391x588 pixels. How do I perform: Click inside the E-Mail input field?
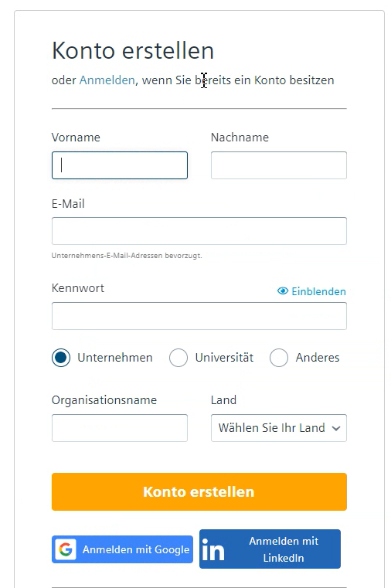click(x=199, y=231)
